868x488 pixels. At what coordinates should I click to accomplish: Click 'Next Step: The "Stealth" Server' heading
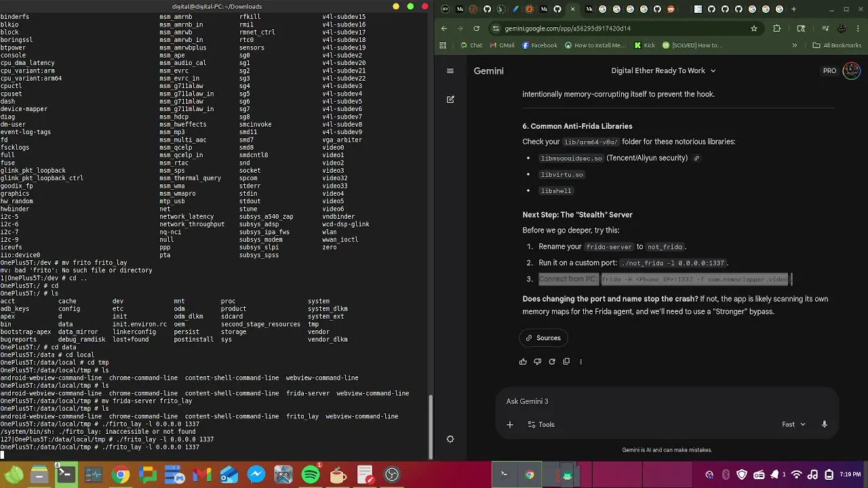577,215
